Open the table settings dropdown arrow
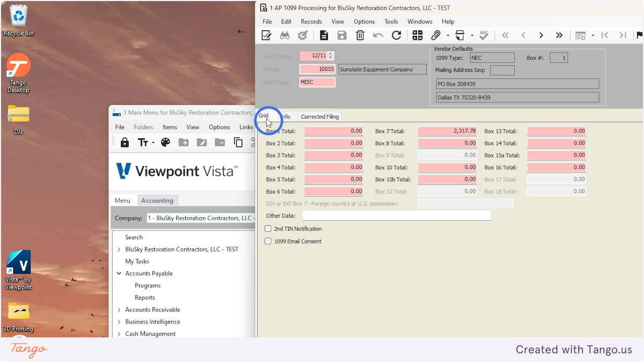The height and width of the screenshot is (362, 644). click(x=592, y=36)
